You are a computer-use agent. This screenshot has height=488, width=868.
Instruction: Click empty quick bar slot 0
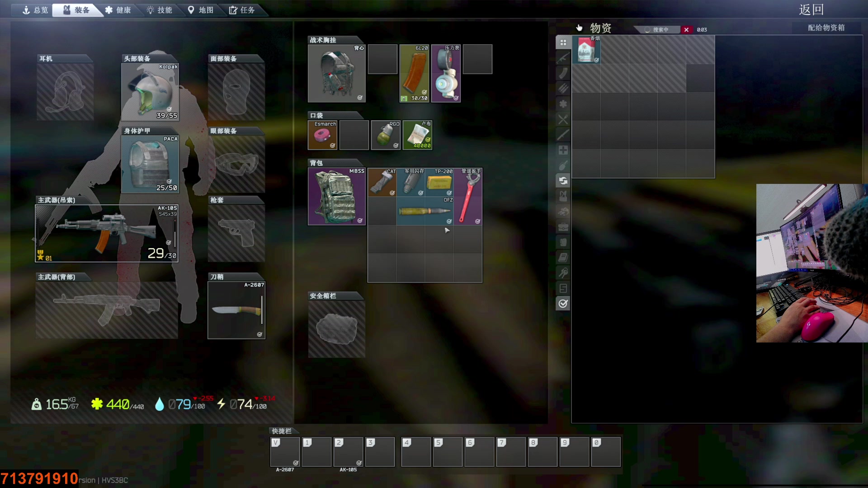[x=606, y=451]
